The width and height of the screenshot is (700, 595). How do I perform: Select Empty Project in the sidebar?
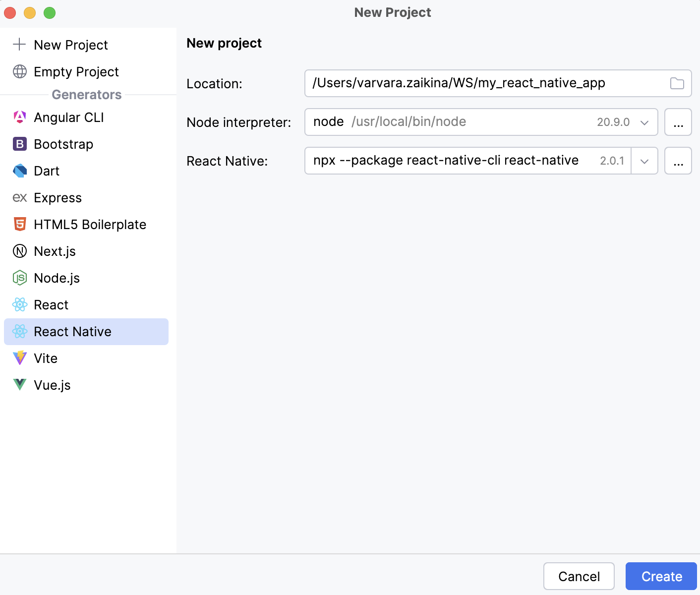(76, 71)
